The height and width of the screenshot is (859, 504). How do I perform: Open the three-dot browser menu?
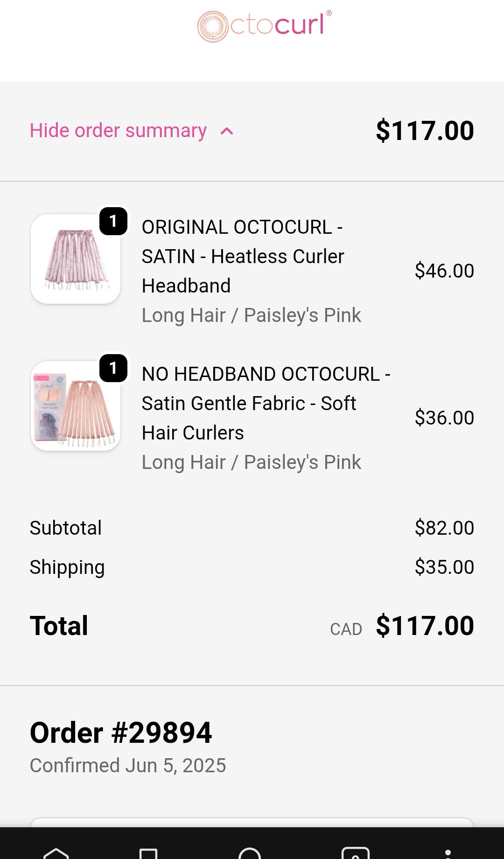(x=448, y=853)
